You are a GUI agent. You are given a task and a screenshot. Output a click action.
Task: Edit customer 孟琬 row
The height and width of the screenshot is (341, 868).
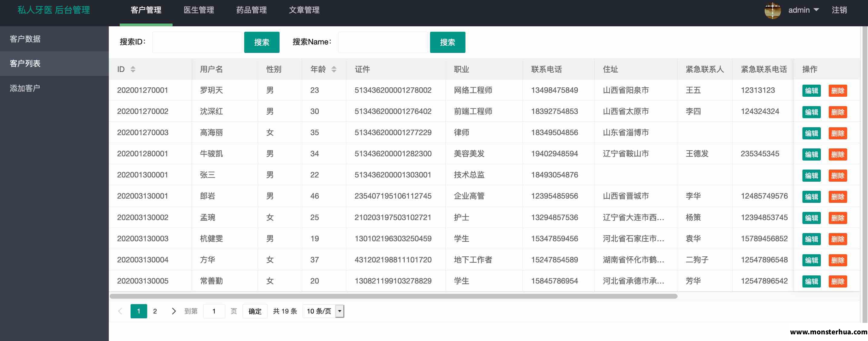tap(811, 218)
